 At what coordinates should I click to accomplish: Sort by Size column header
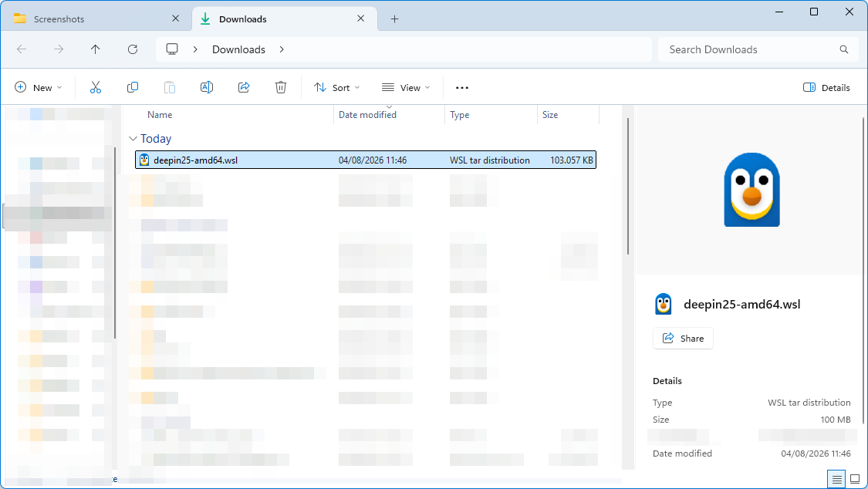(550, 114)
